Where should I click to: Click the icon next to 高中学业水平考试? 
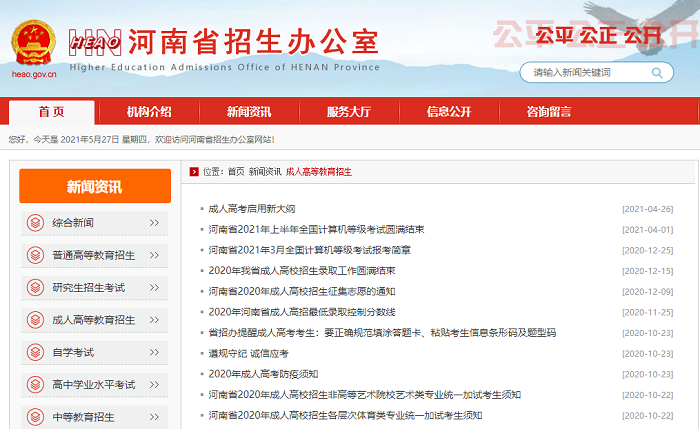pos(36,384)
